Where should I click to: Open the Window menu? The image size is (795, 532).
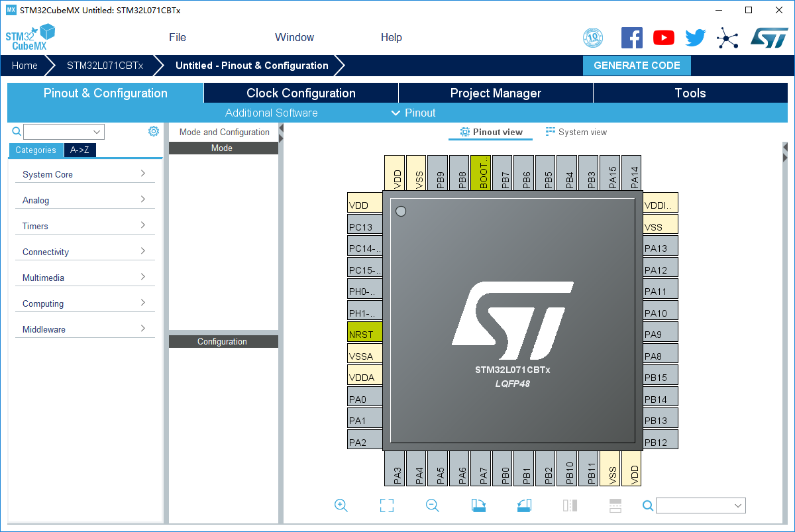point(295,37)
